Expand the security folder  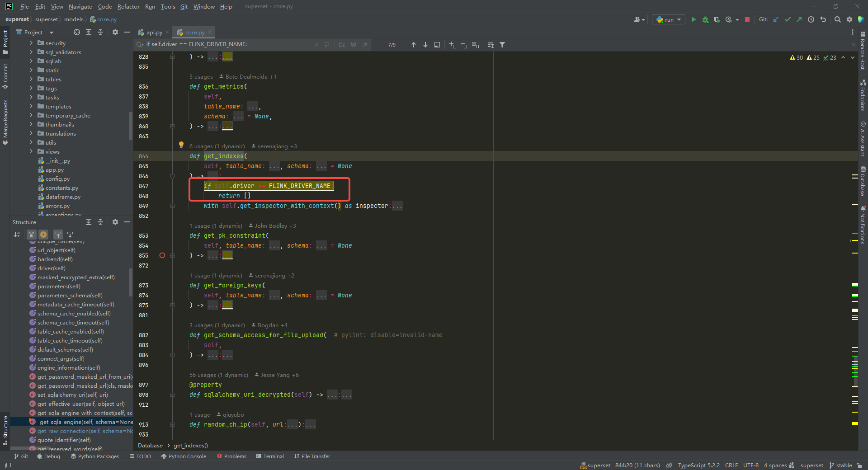pyautogui.click(x=31, y=43)
